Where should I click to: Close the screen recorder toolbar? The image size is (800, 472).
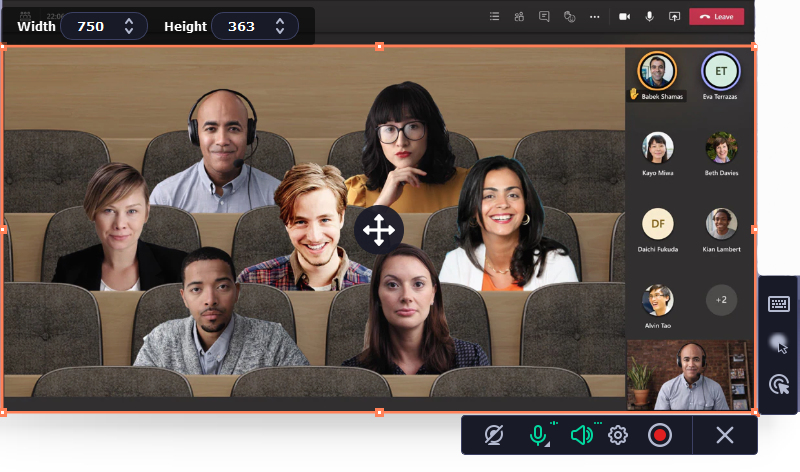pyautogui.click(x=724, y=435)
